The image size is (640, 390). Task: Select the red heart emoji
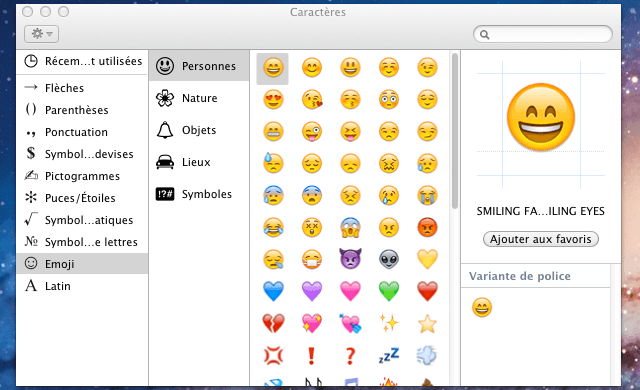coord(427,291)
